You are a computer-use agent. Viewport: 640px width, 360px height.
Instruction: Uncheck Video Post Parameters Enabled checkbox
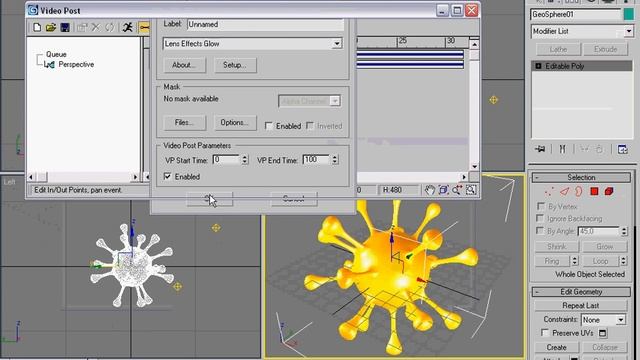tap(167, 176)
